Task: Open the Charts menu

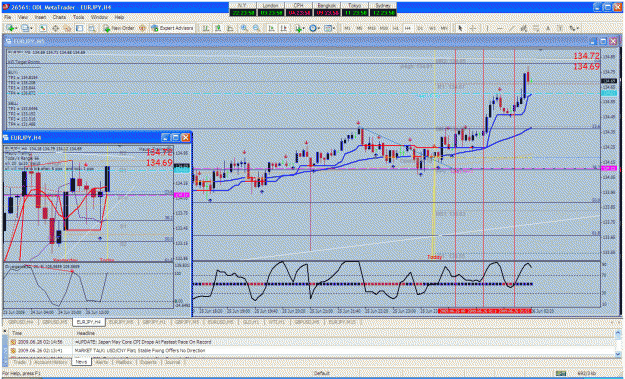Action: [59, 18]
